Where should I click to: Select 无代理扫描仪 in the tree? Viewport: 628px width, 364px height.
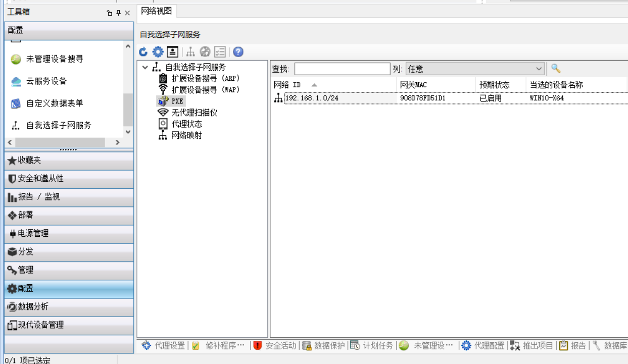click(x=194, y=113)
